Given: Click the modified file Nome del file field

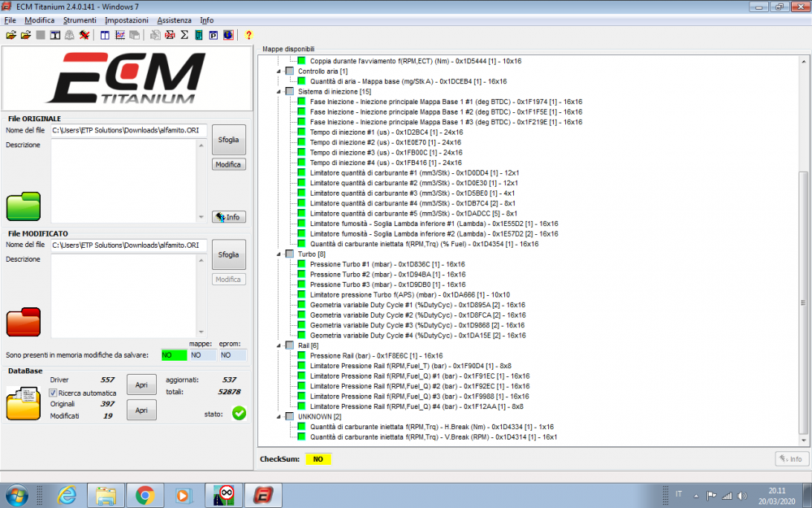Looking at the screenshot, I should coord(129,245).
